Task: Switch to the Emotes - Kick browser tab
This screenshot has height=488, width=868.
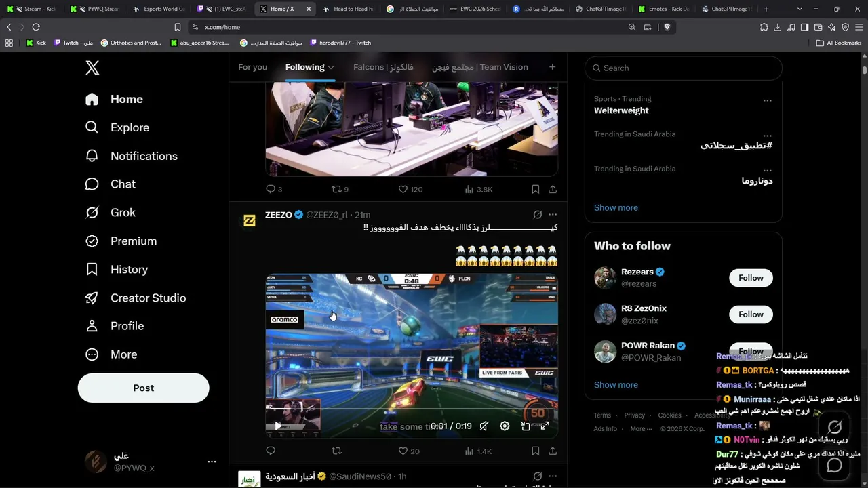Action: 663,9
